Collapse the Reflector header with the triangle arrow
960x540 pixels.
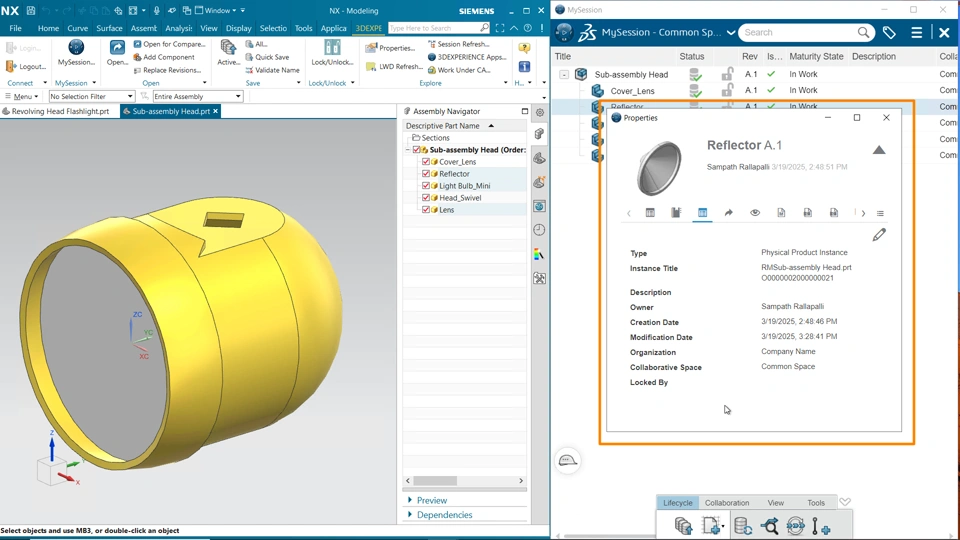click(879, 150)
